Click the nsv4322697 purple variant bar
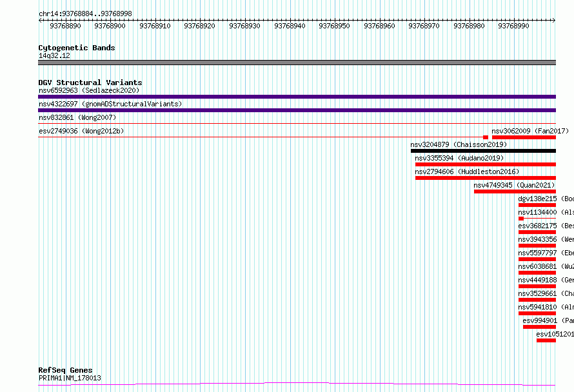The height and width of the screenshot is (392, 574). coord(297,110)
